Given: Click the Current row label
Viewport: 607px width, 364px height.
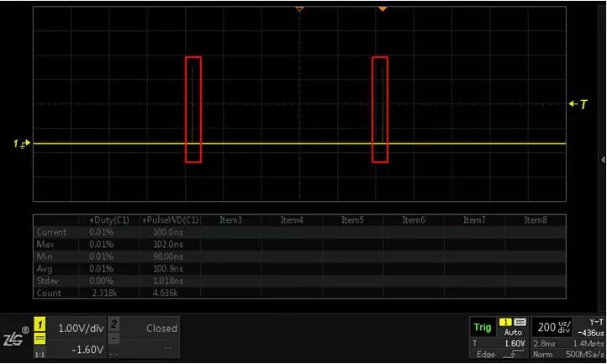Looking at the screenshot, I should point(51,232).
